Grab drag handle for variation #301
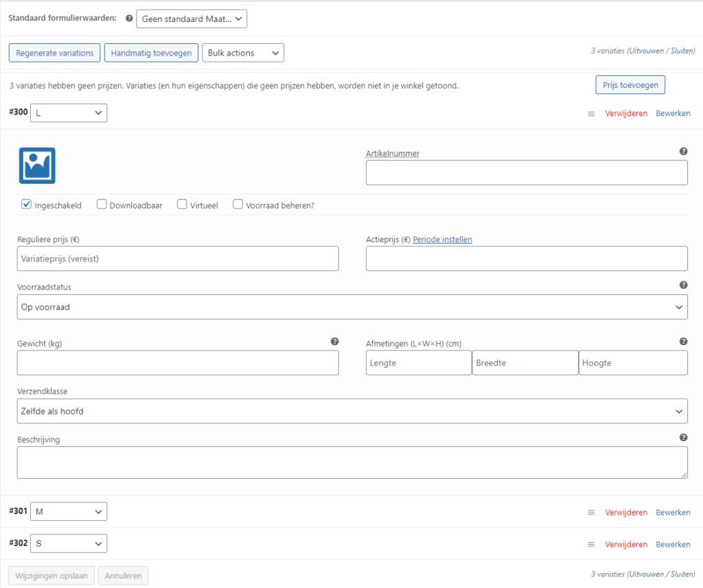703x588 pixels. point(591,513)
